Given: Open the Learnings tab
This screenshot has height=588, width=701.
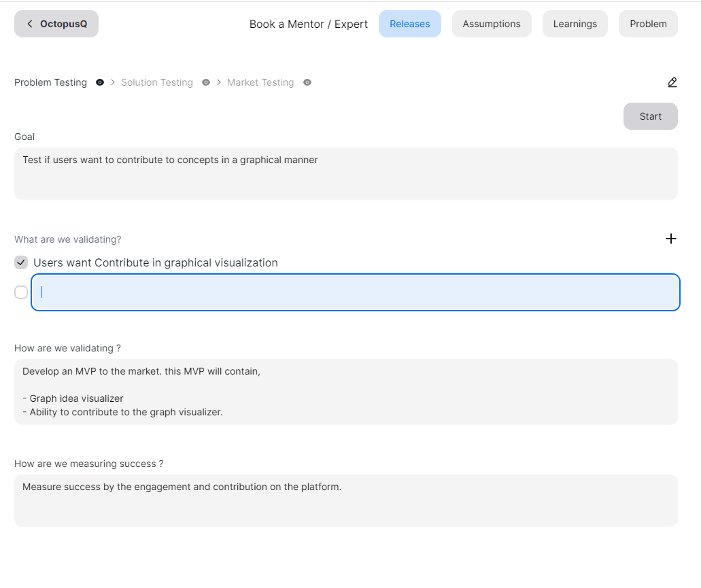Looking at the screenshot, I should [575, 24].
